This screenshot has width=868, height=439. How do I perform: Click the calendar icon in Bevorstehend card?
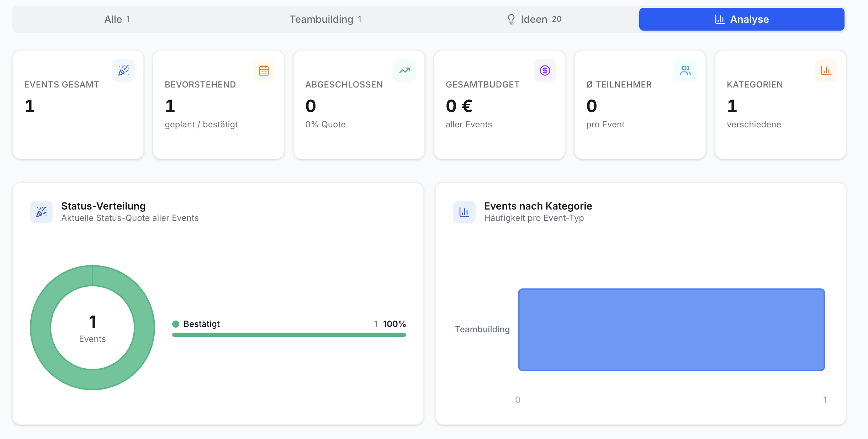(264, 70)
